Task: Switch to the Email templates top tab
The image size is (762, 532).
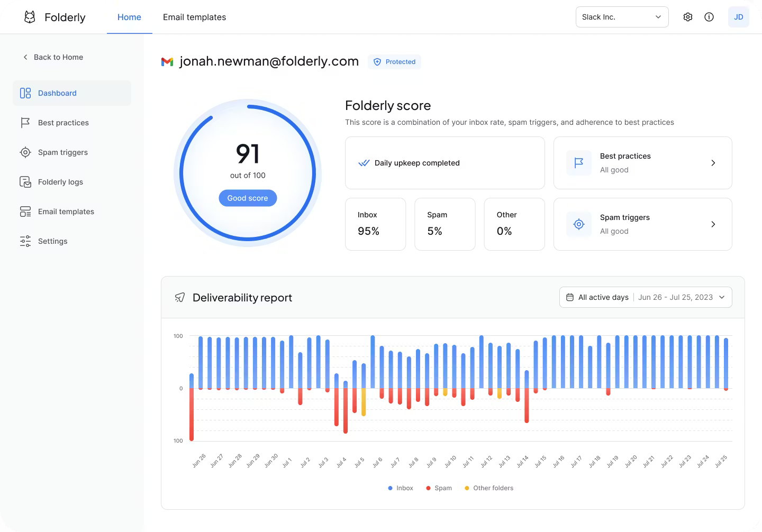Action: [194, 17]
